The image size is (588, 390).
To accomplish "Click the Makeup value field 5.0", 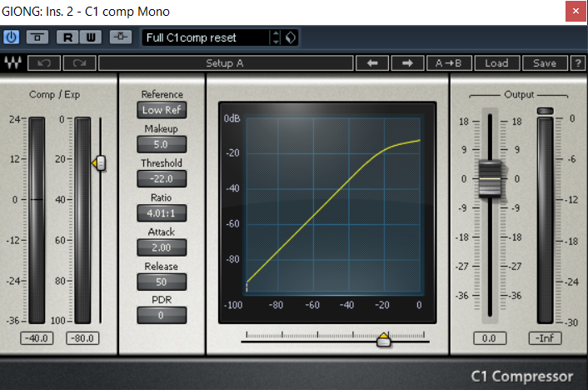I will tap(162, 144).
